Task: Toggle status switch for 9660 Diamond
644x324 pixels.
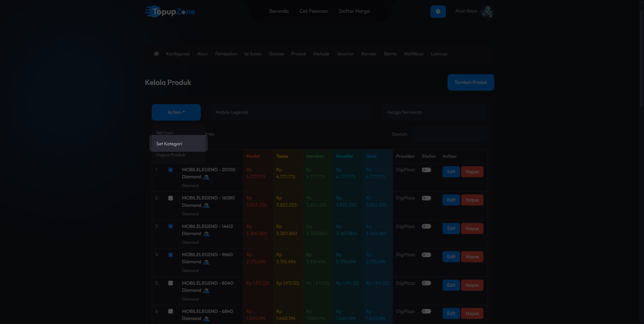Action: (x=426, y=255)
